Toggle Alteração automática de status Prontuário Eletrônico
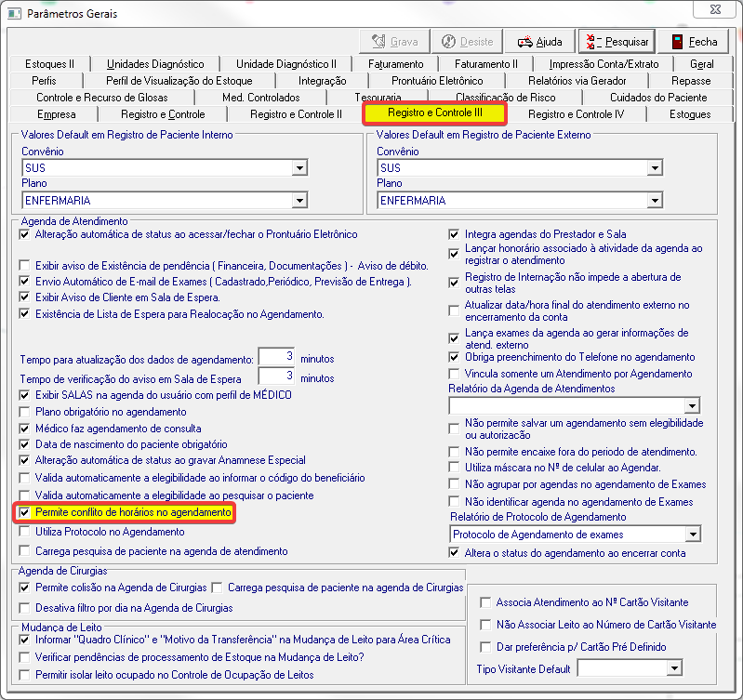The width and height of the screenshot is (743, 700). click(24, 234)
